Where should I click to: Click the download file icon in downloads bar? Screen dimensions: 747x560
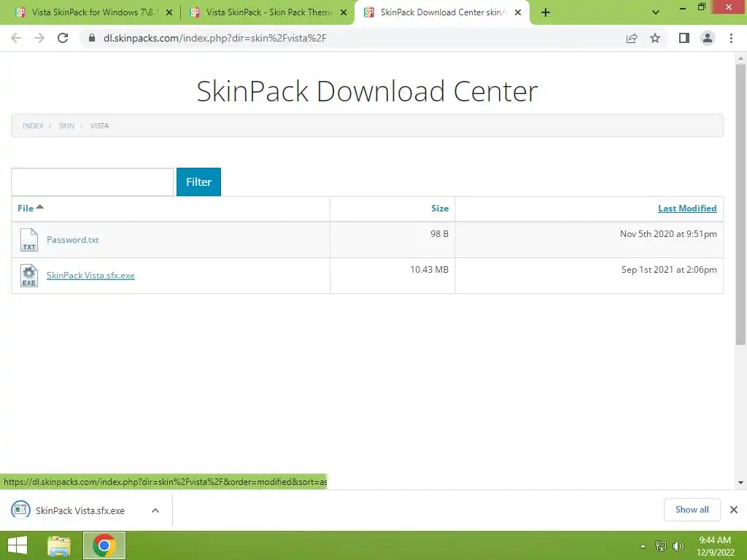pos(20,510)
